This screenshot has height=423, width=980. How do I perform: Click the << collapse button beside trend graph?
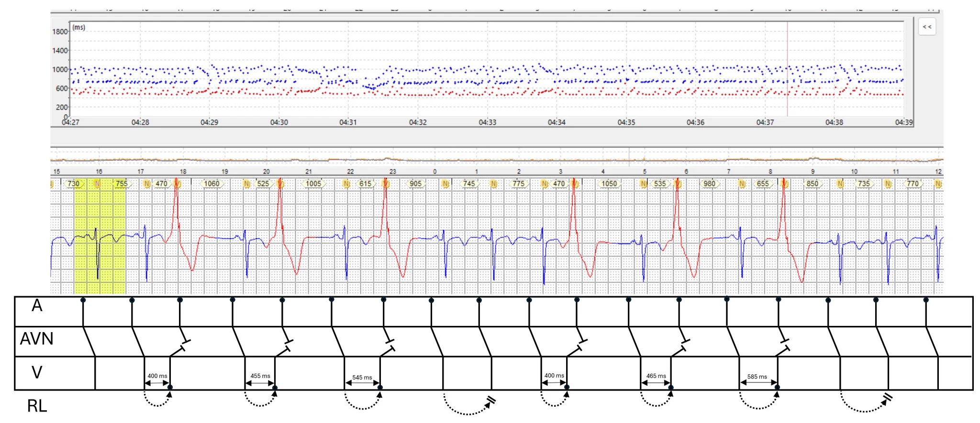coord(927,27)
